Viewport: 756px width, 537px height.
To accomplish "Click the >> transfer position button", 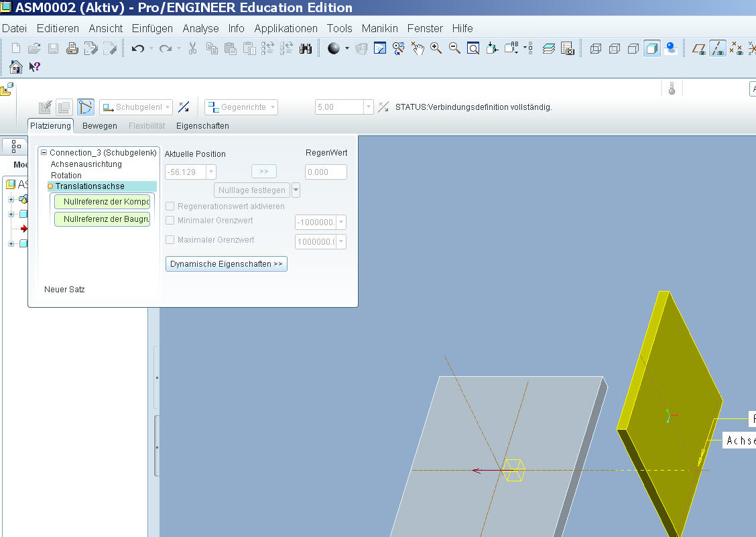I will (x=264, y=171).
